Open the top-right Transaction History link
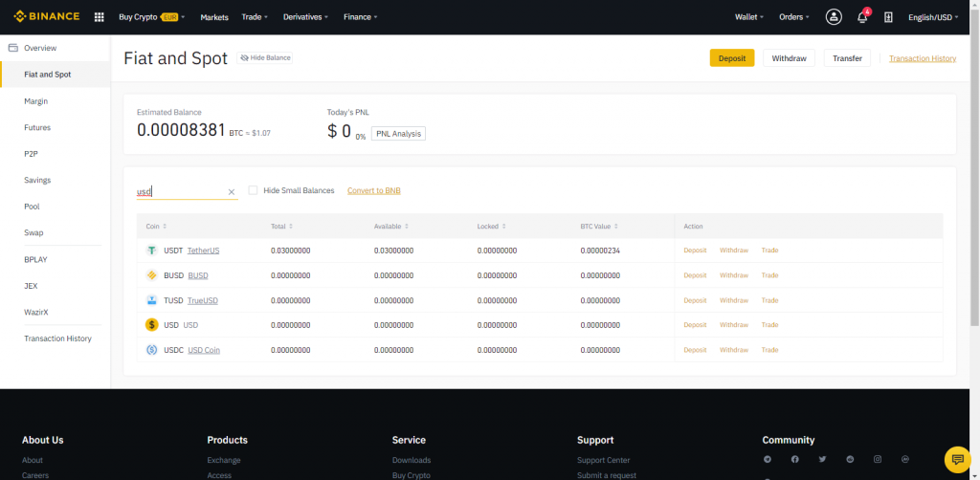 click(923, 58)
